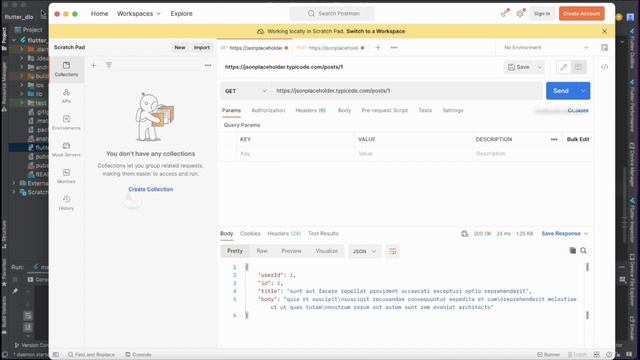Select the Raw response view
Screen dimensions: 640x360
pyautogui.click(x=262, y=251)
